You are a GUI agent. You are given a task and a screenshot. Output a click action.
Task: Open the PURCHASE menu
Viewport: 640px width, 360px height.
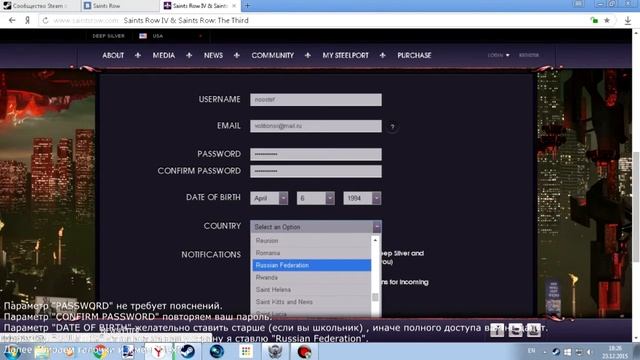414,56
